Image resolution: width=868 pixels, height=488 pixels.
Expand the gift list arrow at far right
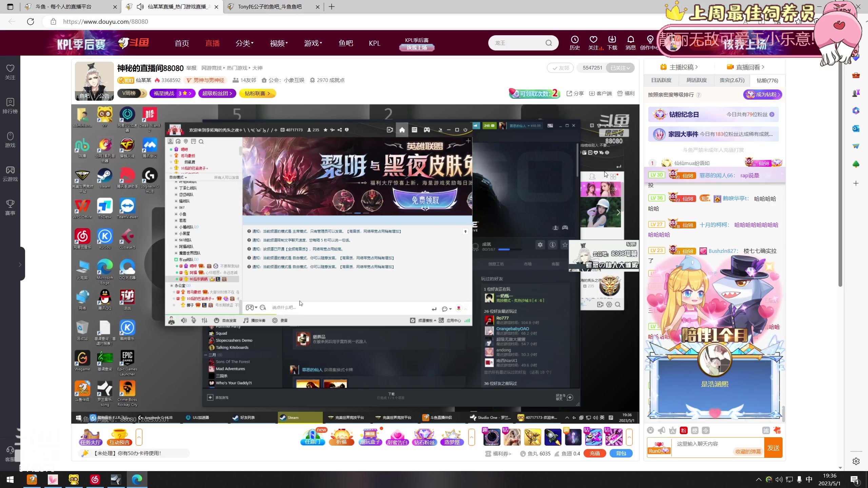tap(629, 437)
